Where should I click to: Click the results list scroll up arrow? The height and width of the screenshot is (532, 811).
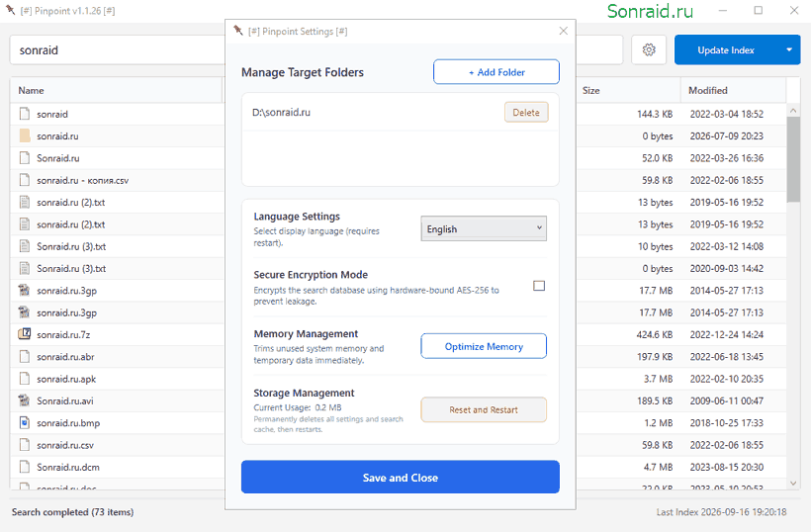click(793, 110)
